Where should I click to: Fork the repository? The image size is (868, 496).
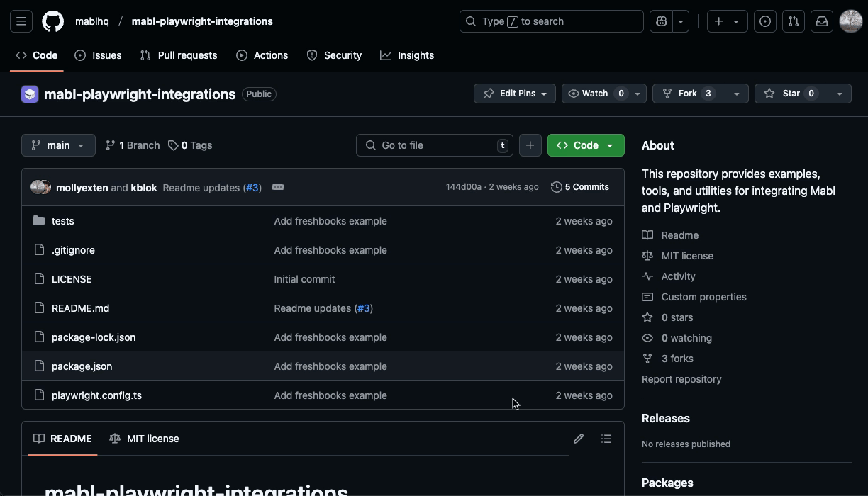(x=688, y=94)
